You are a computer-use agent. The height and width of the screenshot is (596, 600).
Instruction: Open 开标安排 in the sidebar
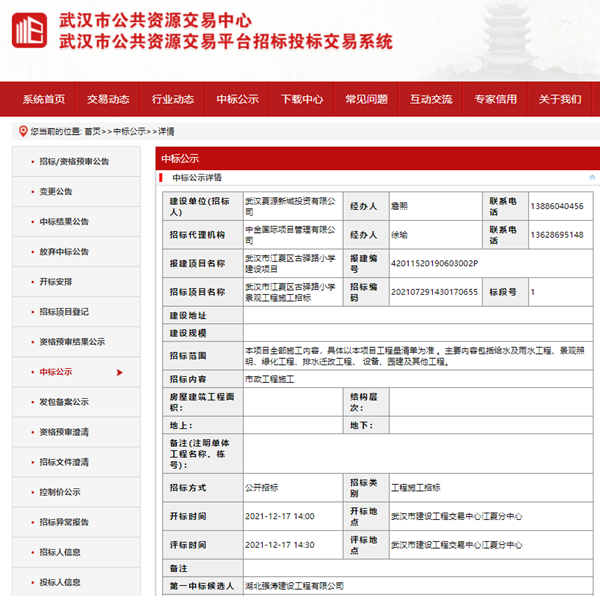pos(77,282)
